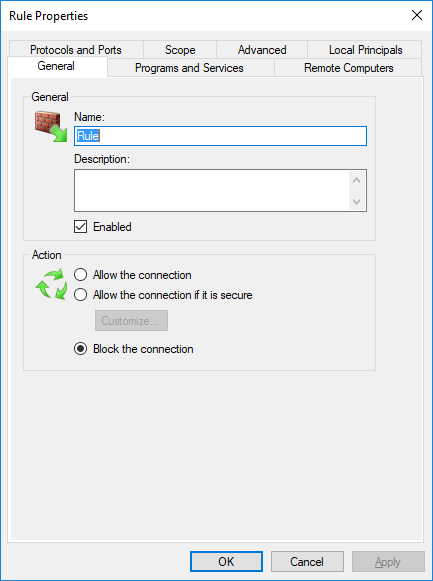The width and height of the screenshot is (433, 581).
Task: Click the OK button
Action: tap(226, 562)
